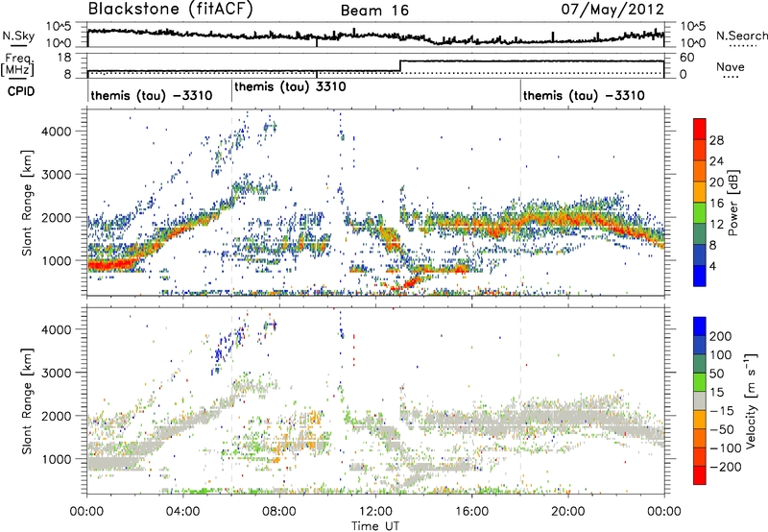Click the blue top of velocity colorbar
Image resolution: width=768 pixels, height=532 pixels.
tap(700, 326)
